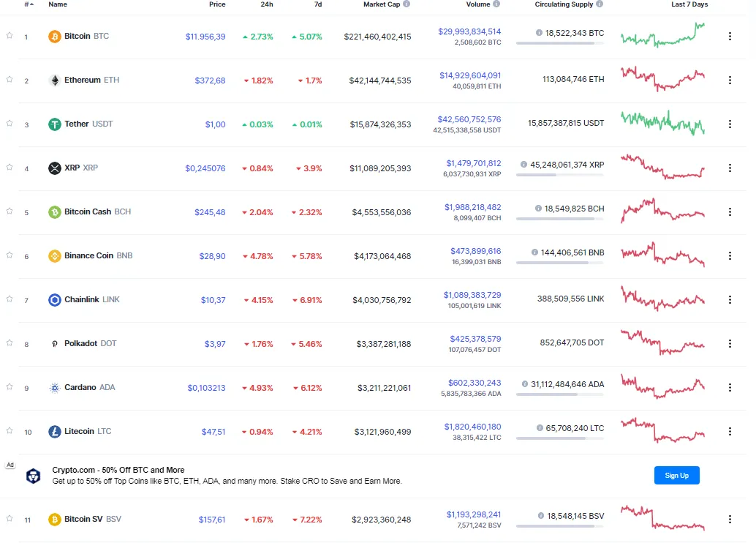Click the Cardano logo icon

(x=55, y=388)
